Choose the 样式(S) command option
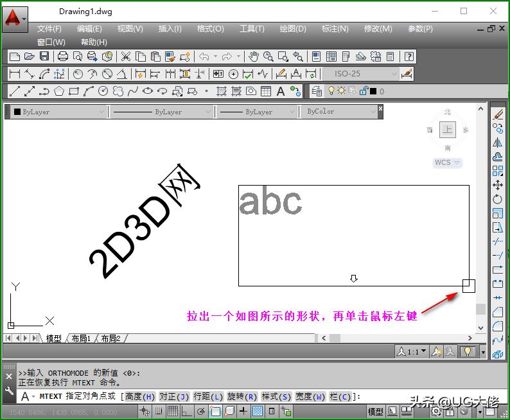Viewport: 510px width, 420px height. pyautogui.click(x=276, y=397)
